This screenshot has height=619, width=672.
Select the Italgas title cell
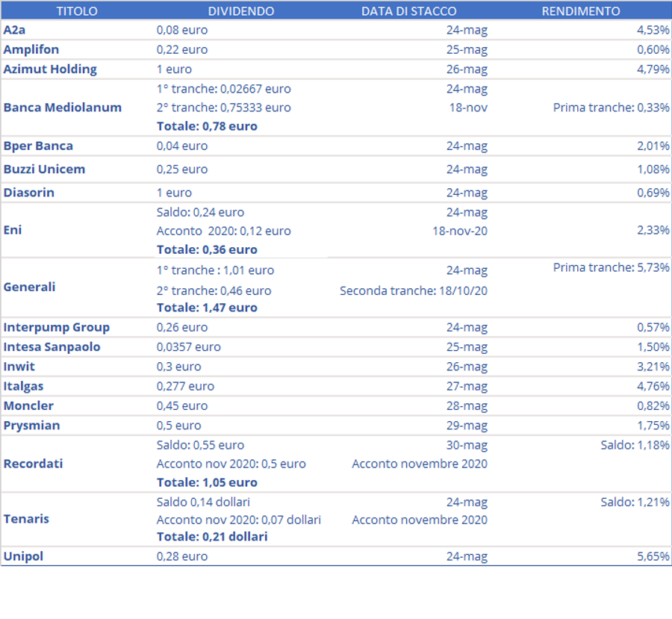click(24, 387)
